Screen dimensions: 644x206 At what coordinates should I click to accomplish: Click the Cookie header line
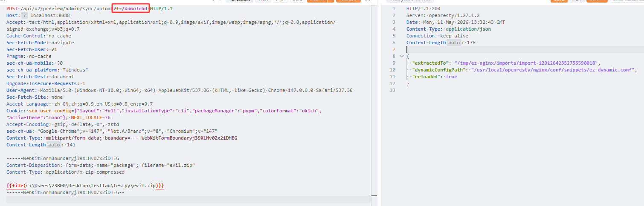(x=164, y=114)
